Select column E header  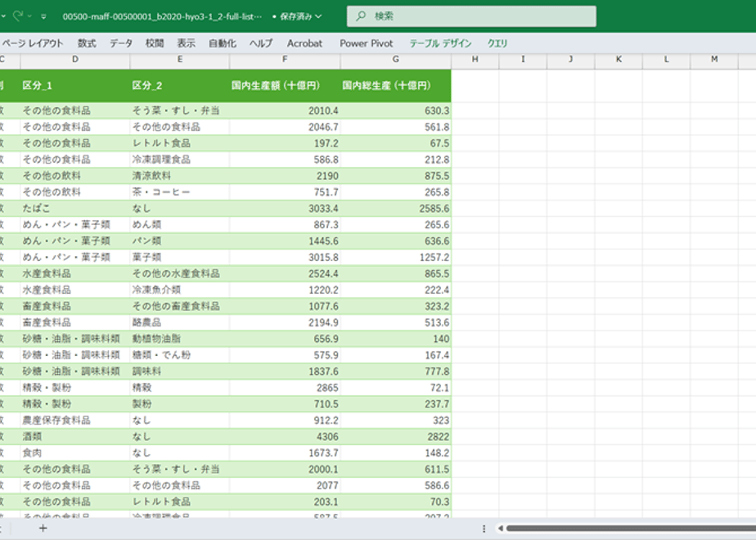point(180,59)
